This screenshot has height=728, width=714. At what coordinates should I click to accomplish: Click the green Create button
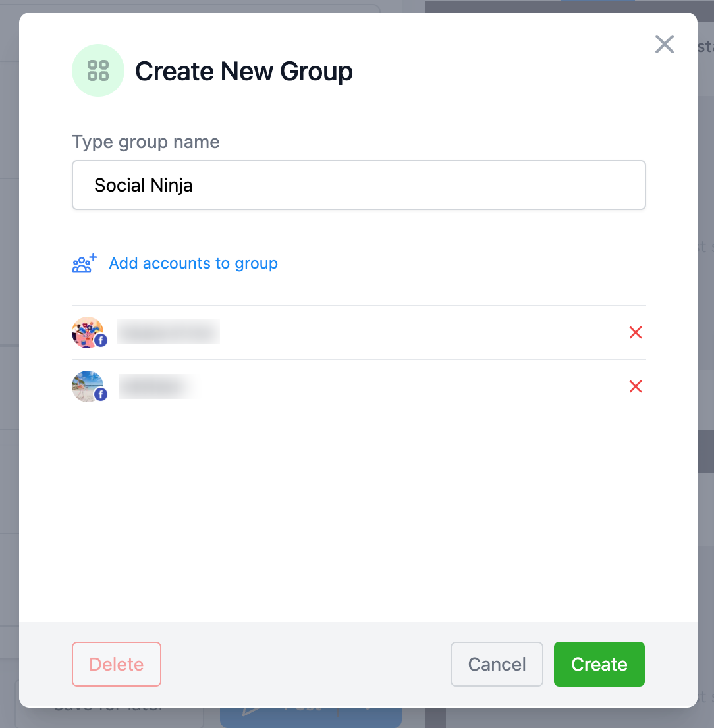click(x=599, y=664)
